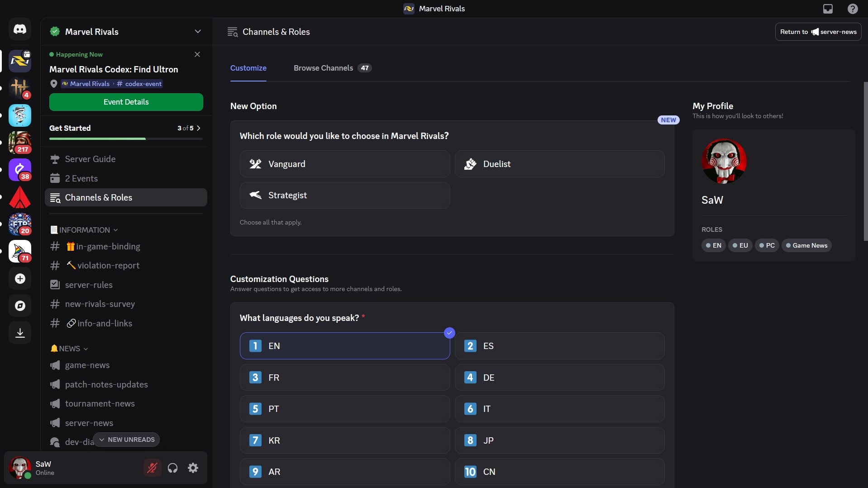The width and height of the screenshot is (868, 488).
Task: Open violation-report channel
Action: (x=126, y=265)
